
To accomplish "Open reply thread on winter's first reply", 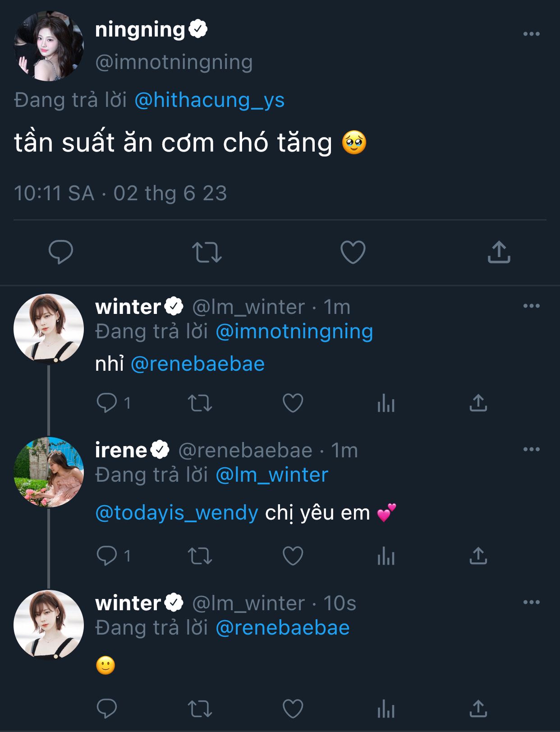I will 107,403.
